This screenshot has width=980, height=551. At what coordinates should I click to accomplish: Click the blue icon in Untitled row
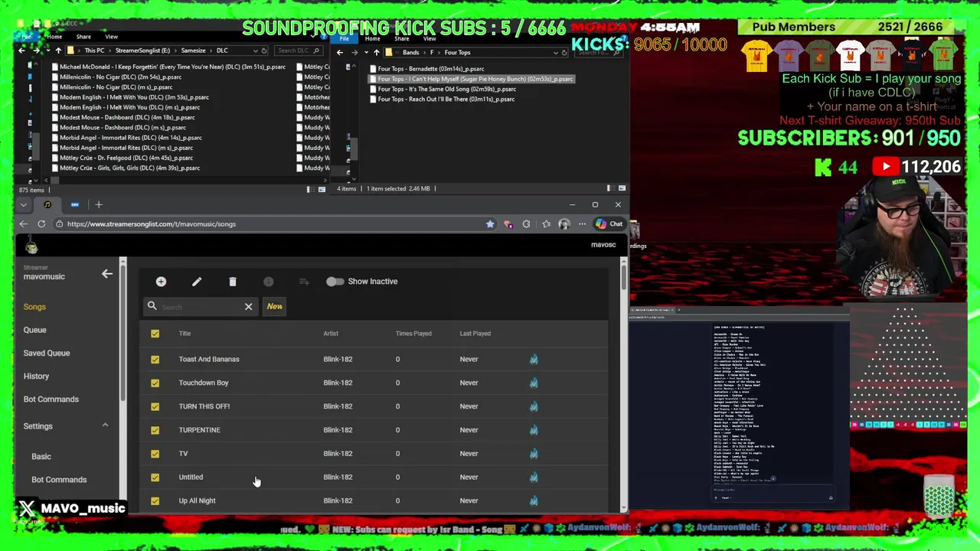click(534, 477)
